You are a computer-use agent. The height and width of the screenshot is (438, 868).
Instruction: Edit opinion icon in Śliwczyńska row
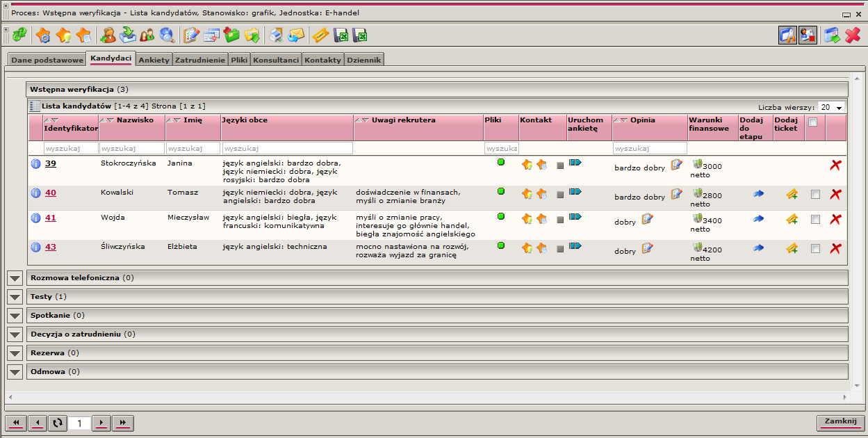647,248
